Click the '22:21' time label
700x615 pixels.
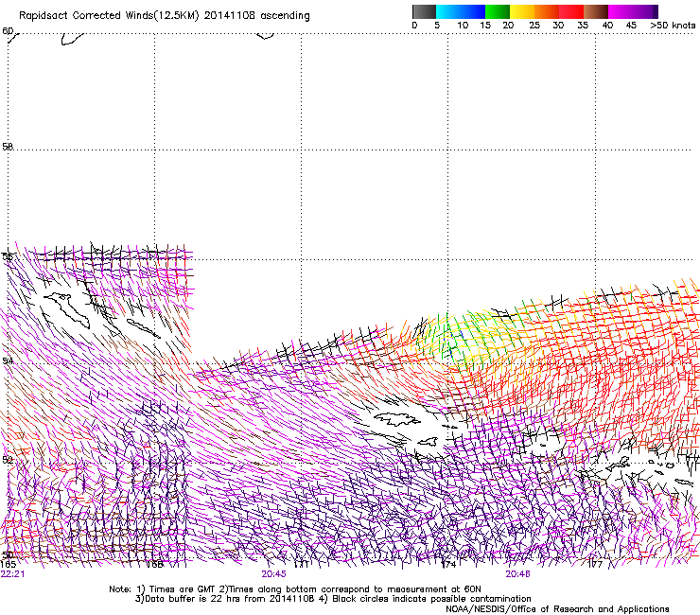(13, 574)
